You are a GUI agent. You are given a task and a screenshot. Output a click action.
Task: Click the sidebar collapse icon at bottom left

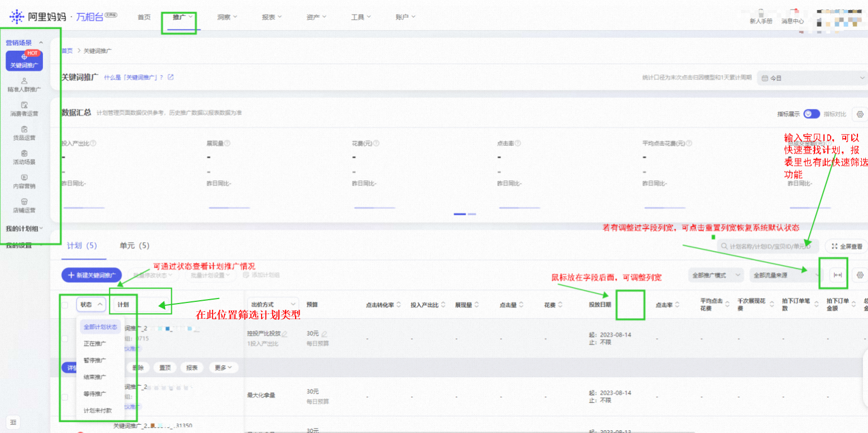pos(13,422)
